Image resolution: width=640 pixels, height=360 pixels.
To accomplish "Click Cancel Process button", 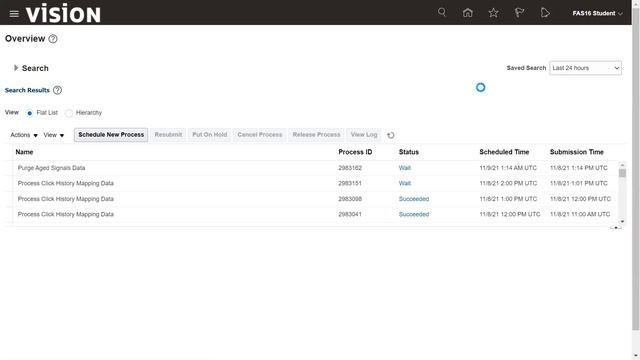I will click(260, 135).
